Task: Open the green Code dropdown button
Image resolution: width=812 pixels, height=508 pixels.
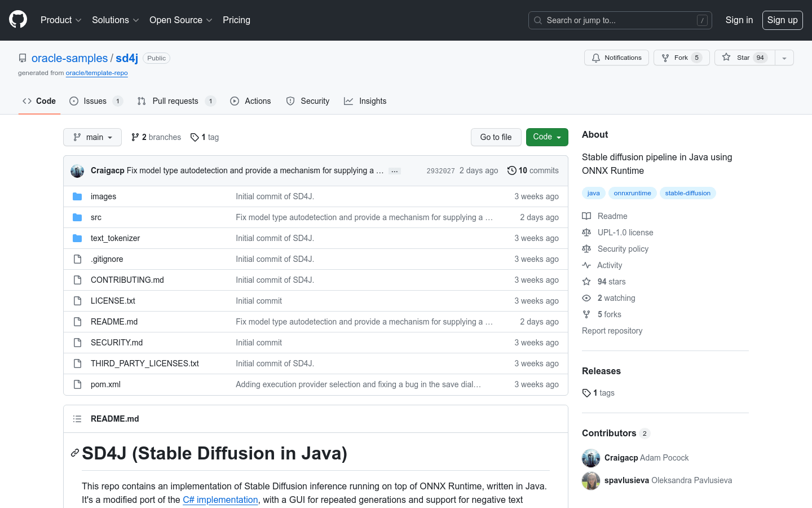Action: [x=547, y=137]
